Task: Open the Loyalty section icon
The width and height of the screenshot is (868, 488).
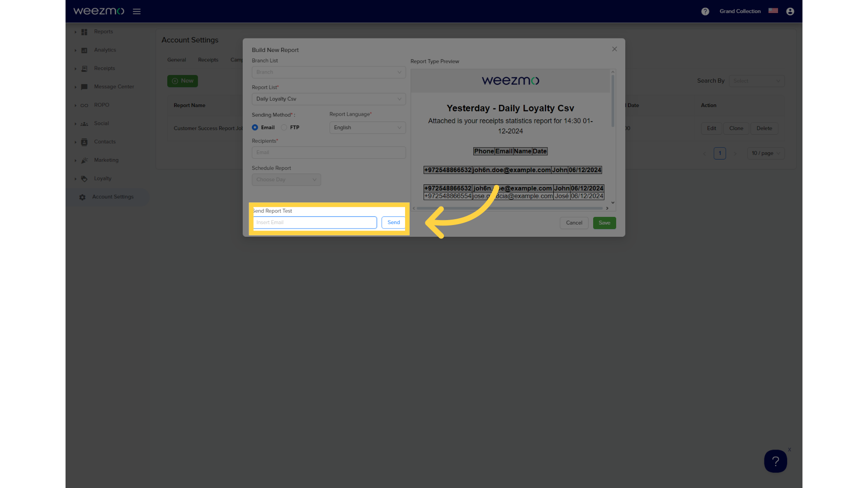Action: click(x=84, y=178)
